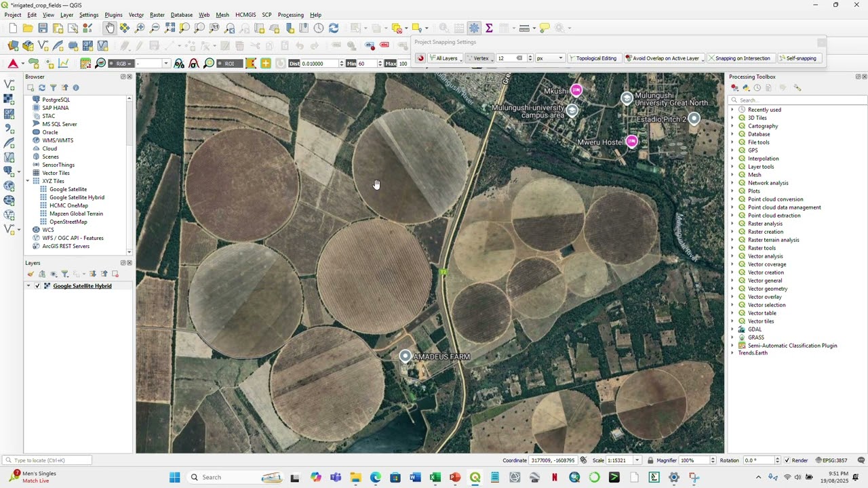Open the Raster menu
Screen dimensions: 868x488
point(157,15)
